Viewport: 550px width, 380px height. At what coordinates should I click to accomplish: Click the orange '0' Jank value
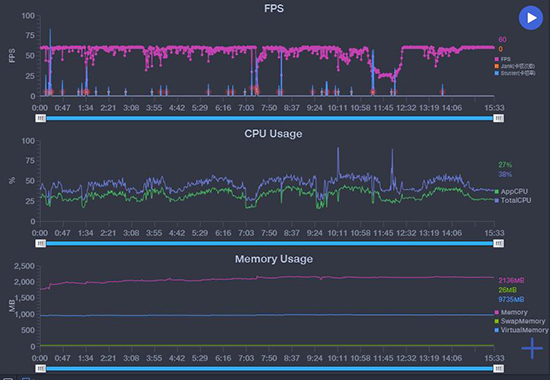coord(501,49)
